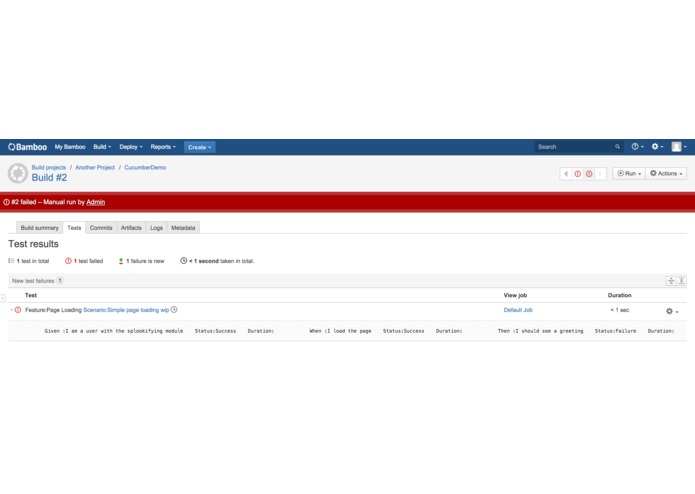Screen dimensions: 695x494
Task: Click the Test column header
Action: tap(31, 295)
